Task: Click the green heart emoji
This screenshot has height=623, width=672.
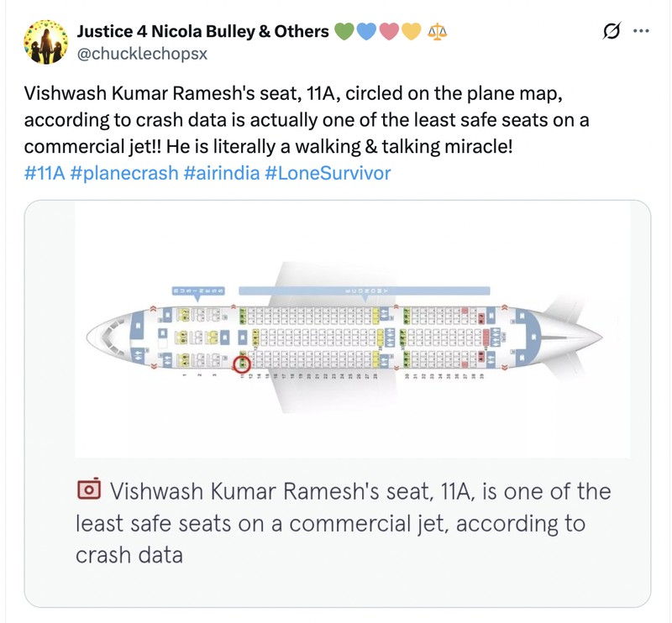Action: coord(344,32)
